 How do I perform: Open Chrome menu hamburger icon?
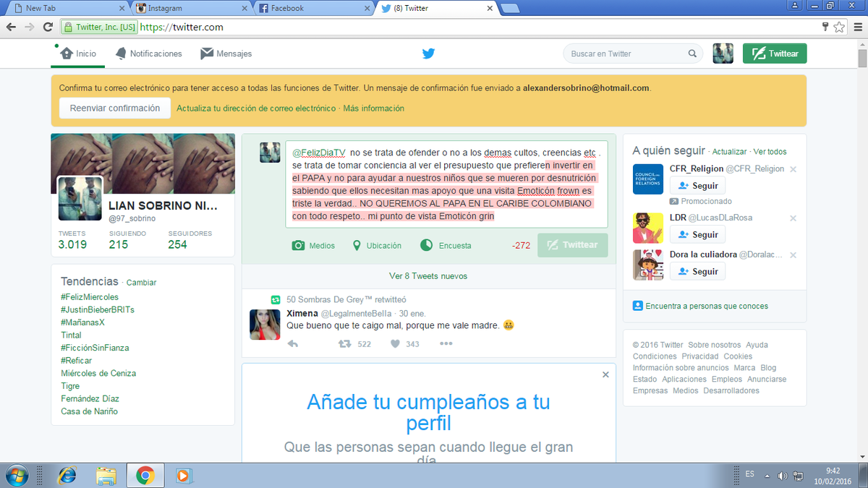point(856,27)
